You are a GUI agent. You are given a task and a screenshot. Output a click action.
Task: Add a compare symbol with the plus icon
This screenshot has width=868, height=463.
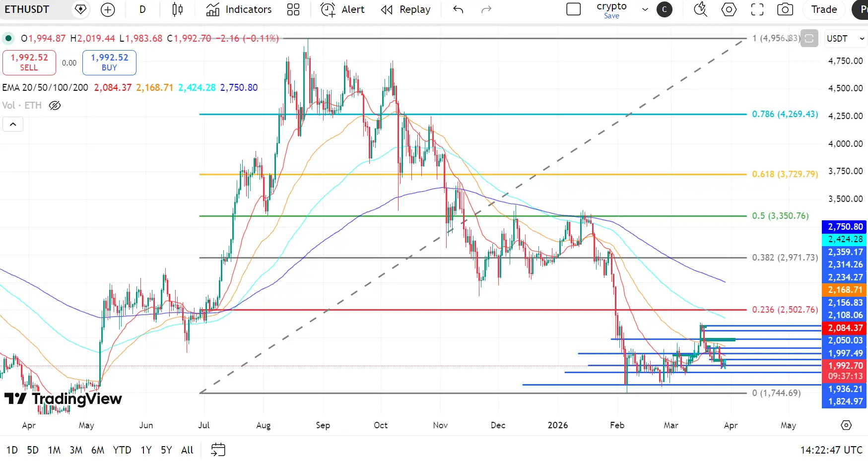(108, 9)
